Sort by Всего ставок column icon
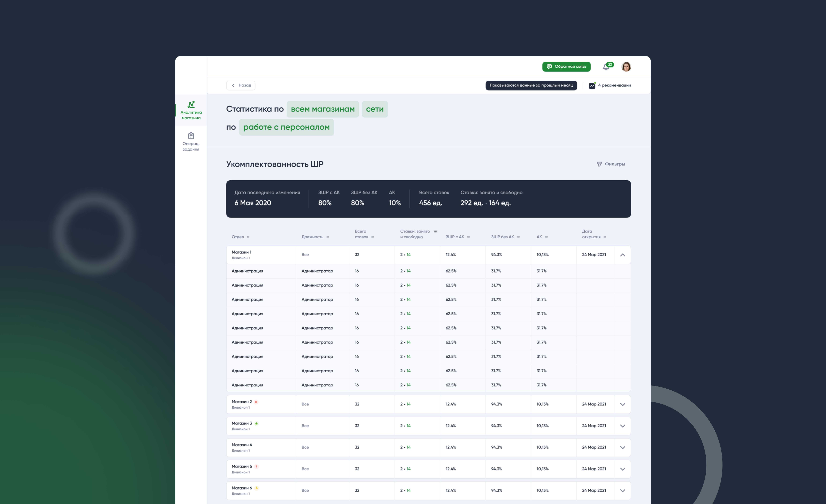 (x=373, y=237)
